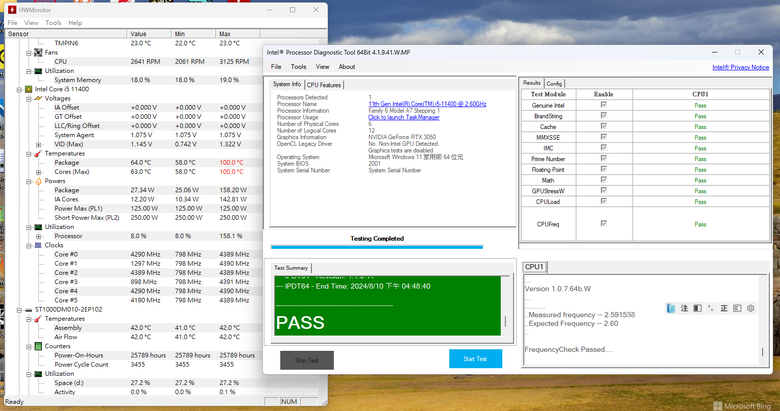
Task: Expand the VID (Max) entry
Action: pos(38,145)
